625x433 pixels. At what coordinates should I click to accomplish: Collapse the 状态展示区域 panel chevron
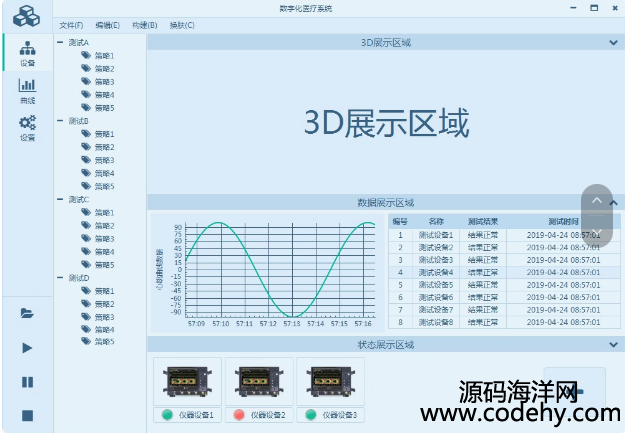point(612,345)
